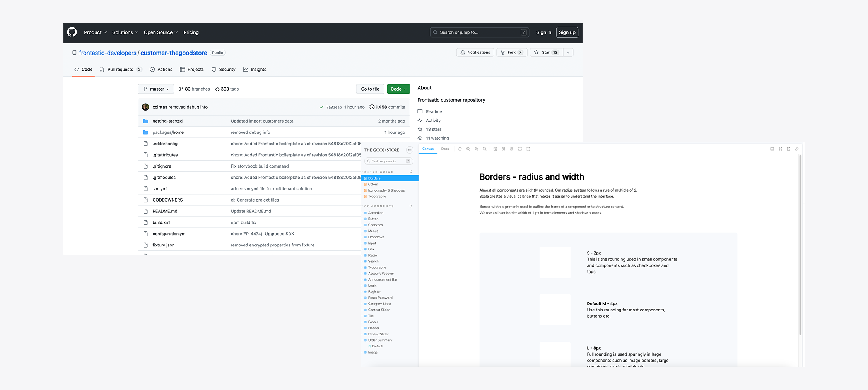Select the Default story under Order Summary
This screenshot has width=868, height=390.
pyautogui.click(x=378, y=346)
